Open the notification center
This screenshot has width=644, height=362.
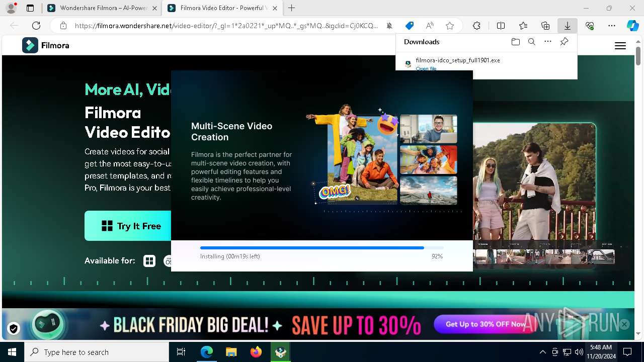628,352
